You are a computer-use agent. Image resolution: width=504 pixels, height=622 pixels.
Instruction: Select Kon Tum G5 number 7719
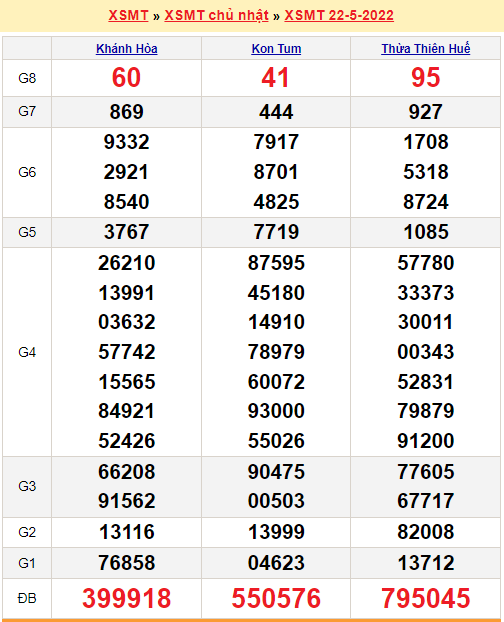click(276, 232)
